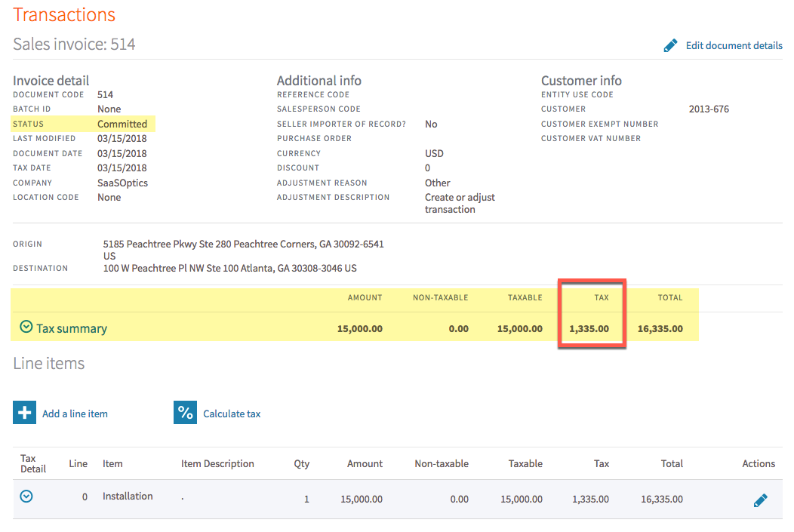
Task: Click the Invoice detail section heading
Action: [51, 81]
